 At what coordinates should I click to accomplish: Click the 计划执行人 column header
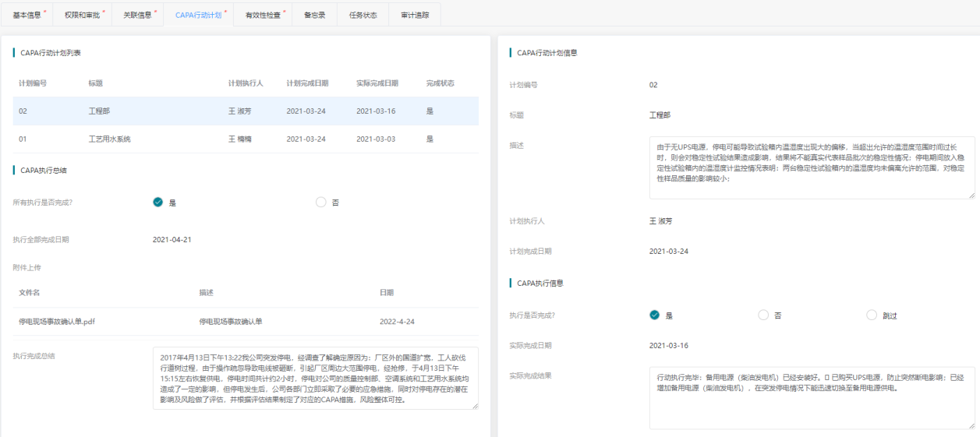tap(246, 83)
